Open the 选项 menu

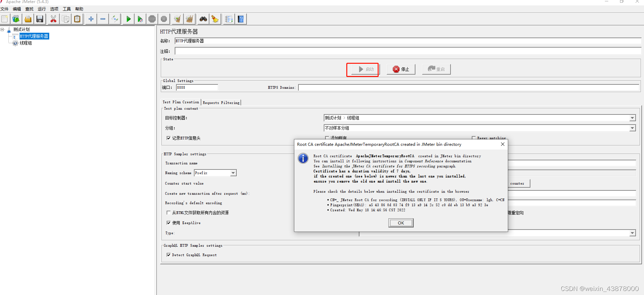[x=54, y=9]
